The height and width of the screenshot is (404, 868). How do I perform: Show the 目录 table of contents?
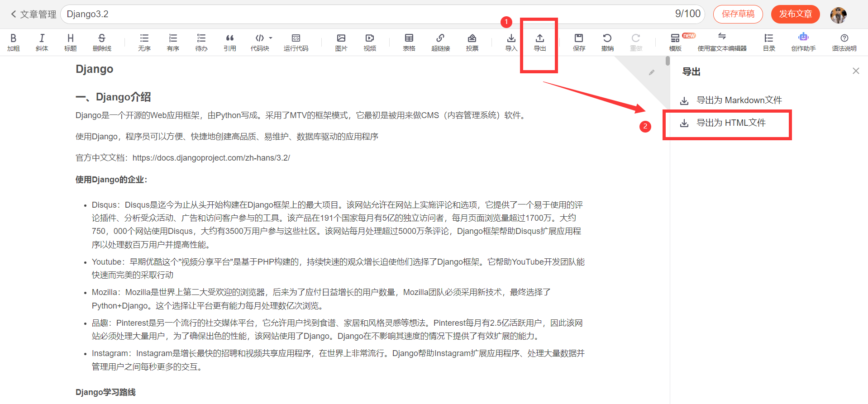coord(769,42)
